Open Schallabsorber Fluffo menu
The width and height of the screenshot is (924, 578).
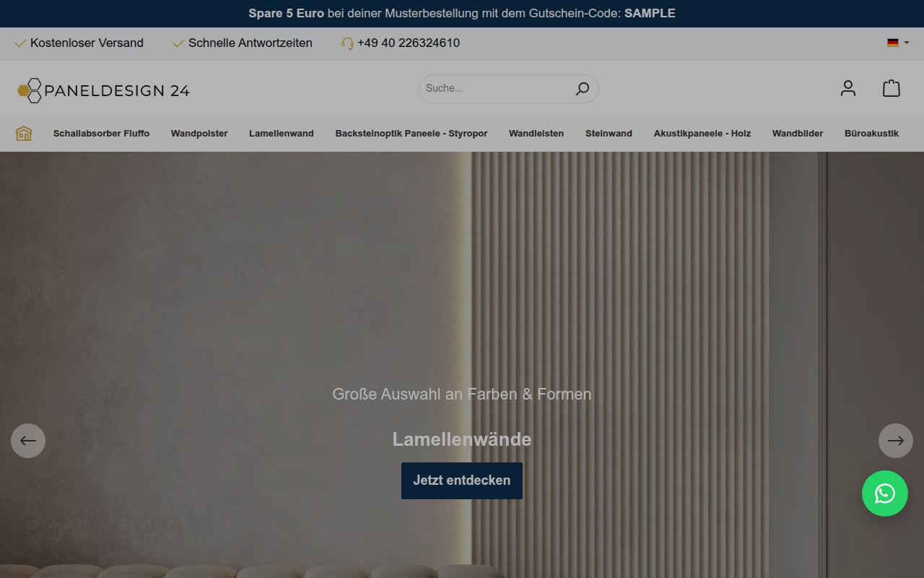(101, 134)
